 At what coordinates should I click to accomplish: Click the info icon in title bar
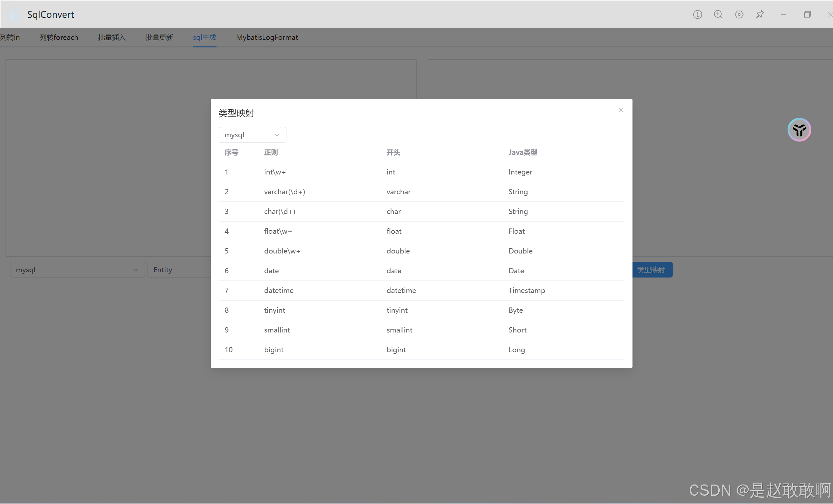697,14
